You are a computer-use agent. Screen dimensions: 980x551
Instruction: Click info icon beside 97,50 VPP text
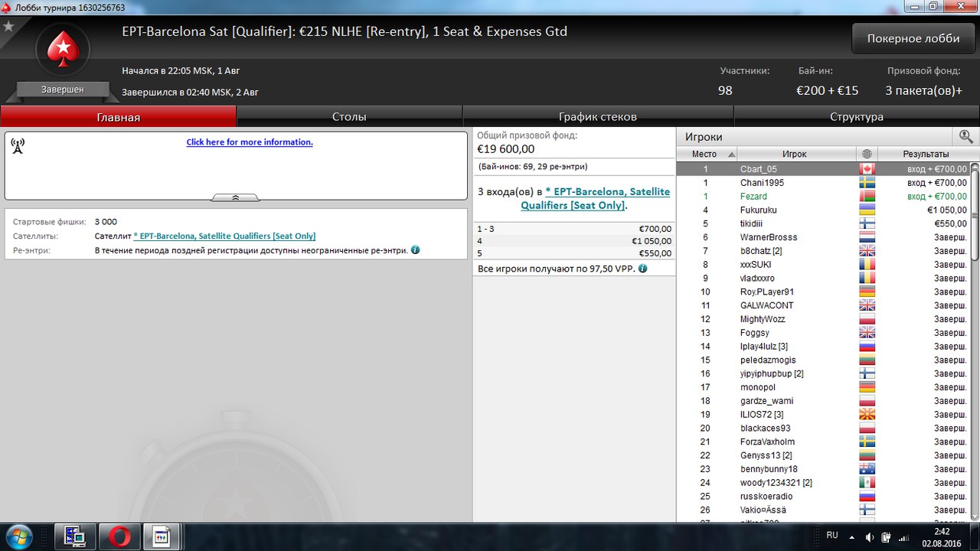tap(642, 269)
